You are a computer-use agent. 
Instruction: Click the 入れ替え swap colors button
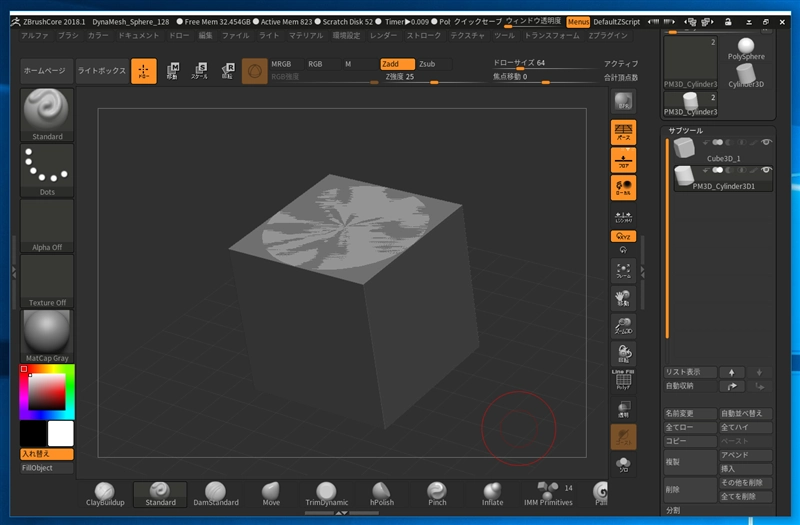(x=47, y=454)
